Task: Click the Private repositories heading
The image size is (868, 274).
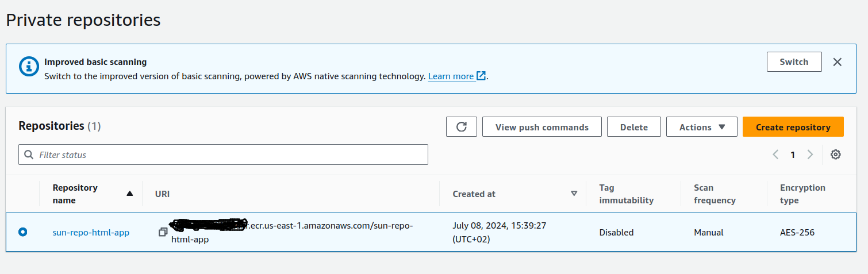Action: tap(83, 20)
